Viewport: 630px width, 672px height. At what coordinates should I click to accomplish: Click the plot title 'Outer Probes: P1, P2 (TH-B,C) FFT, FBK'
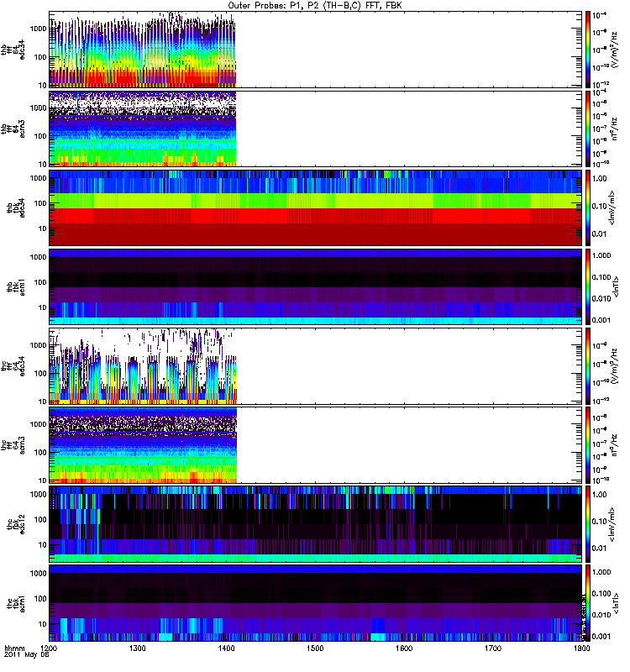315,6
